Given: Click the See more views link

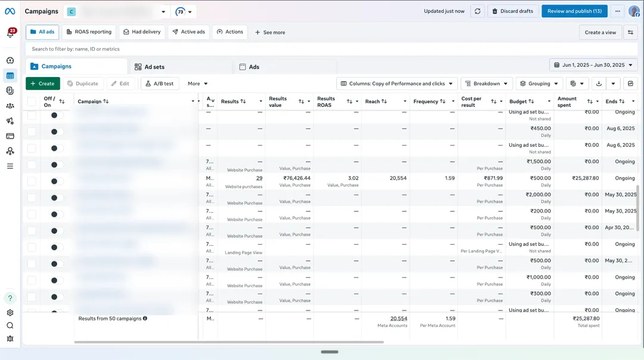Looking at the screenshot, I should pos(270,32).
